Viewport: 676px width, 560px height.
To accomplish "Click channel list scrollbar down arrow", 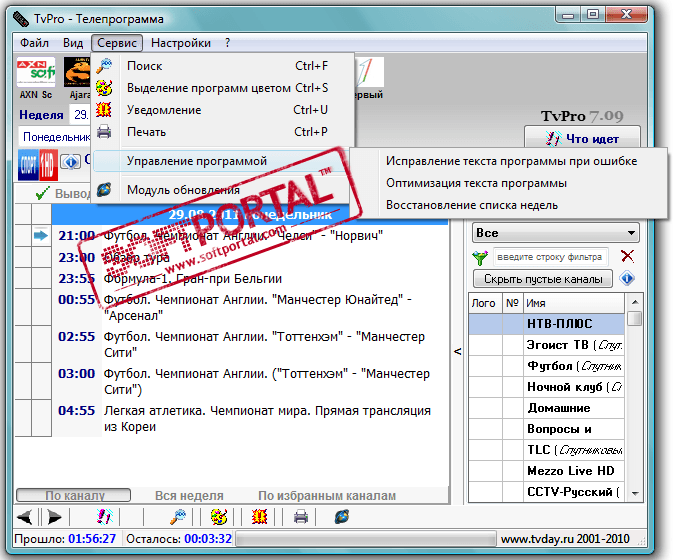I will [x=635, y=493].
